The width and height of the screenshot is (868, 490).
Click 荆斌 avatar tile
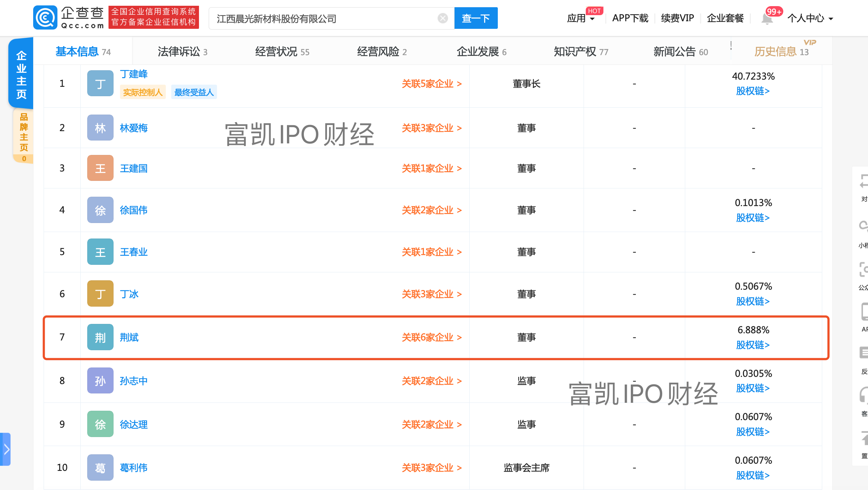click(x=100, y=337)
